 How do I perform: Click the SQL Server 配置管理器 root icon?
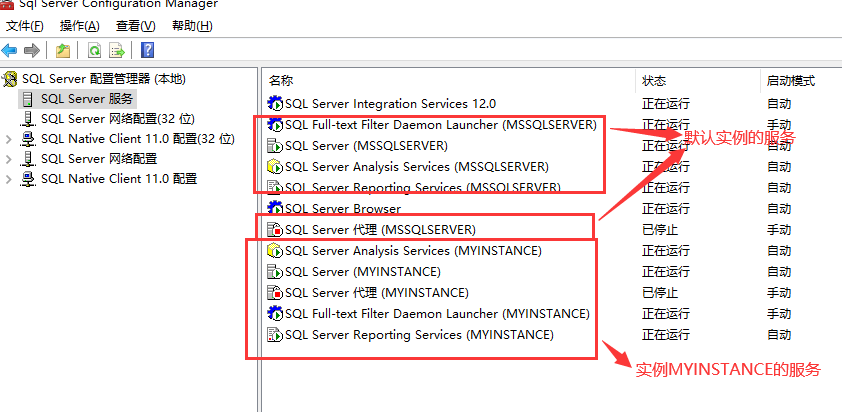click(x=9, y=79)
